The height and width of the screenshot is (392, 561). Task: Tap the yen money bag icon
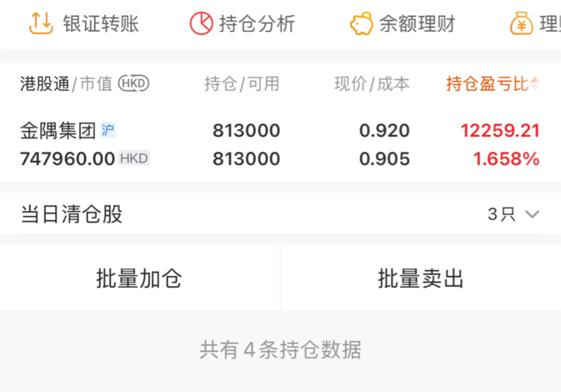pos(521,23)
